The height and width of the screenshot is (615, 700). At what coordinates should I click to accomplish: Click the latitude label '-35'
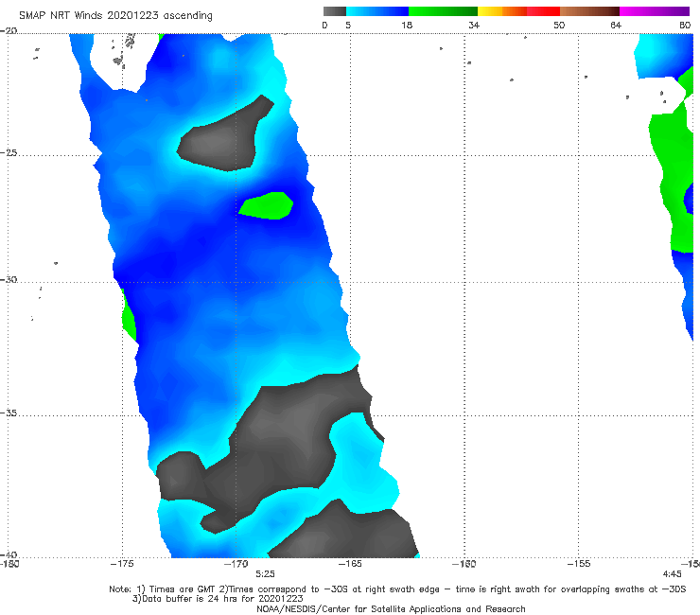[x=9, y=413]
